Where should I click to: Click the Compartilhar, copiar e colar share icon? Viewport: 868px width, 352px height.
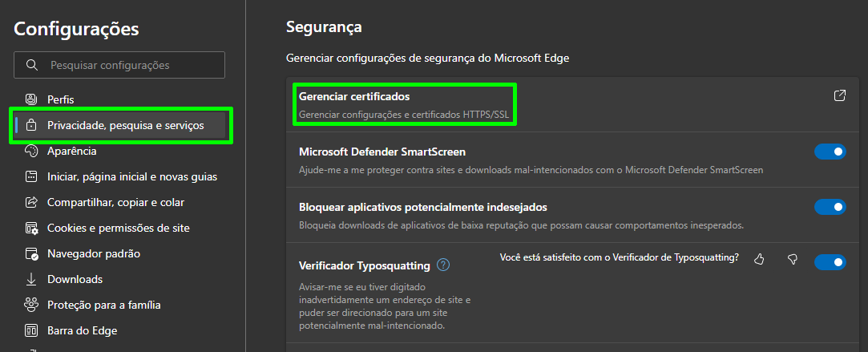[31, 203]
